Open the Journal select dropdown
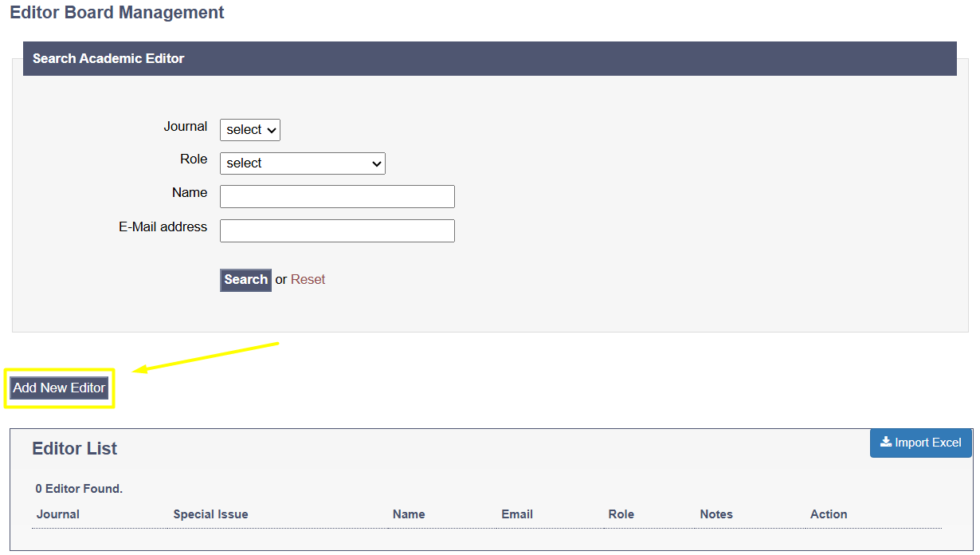This screenshot has width=980, height=555. pyautogui.click(x=249, y=130)
